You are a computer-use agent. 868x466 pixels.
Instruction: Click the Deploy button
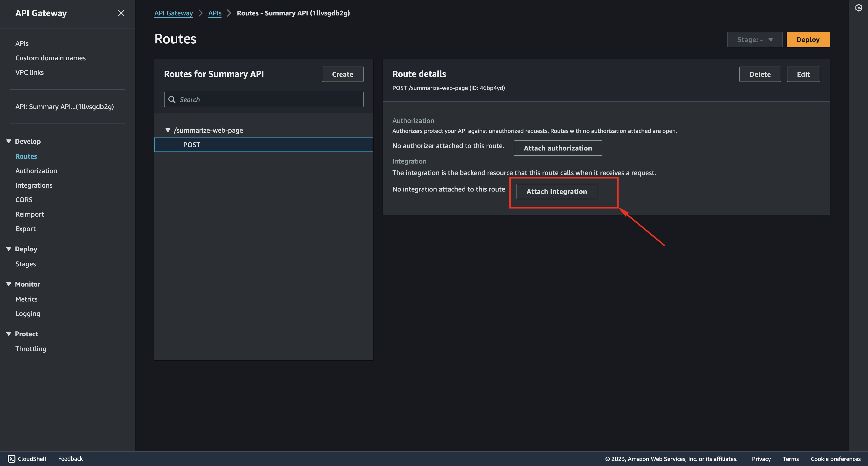(808, 39)
